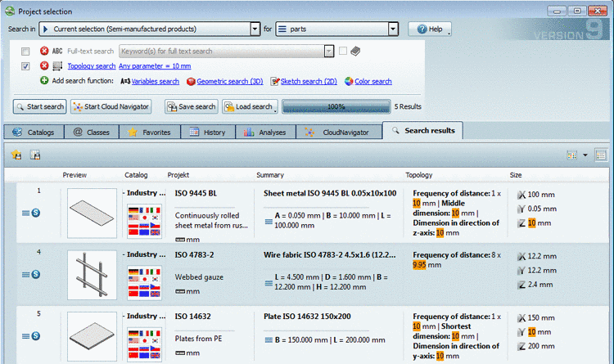Switch to the Catalogs tab
Image resolution: width=614 pixels, height=364 pixels.
(34, 133)
